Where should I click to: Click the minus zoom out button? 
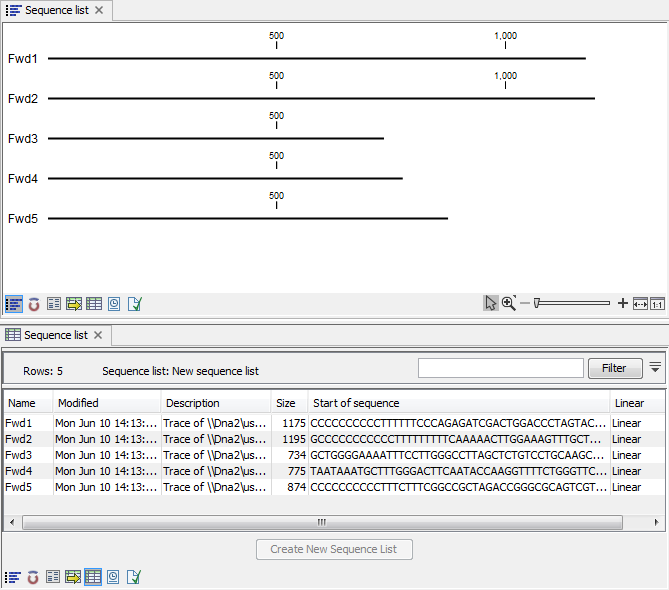coord(525,303)
